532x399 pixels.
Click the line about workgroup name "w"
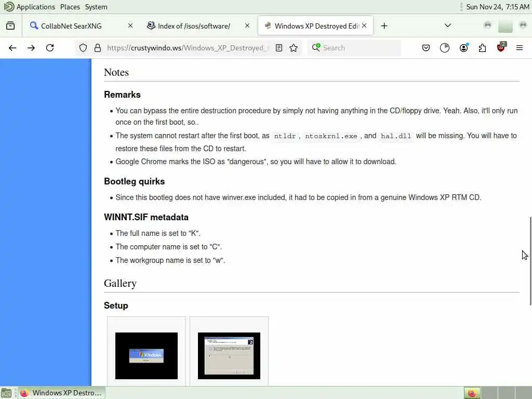(x=170, y=261)
